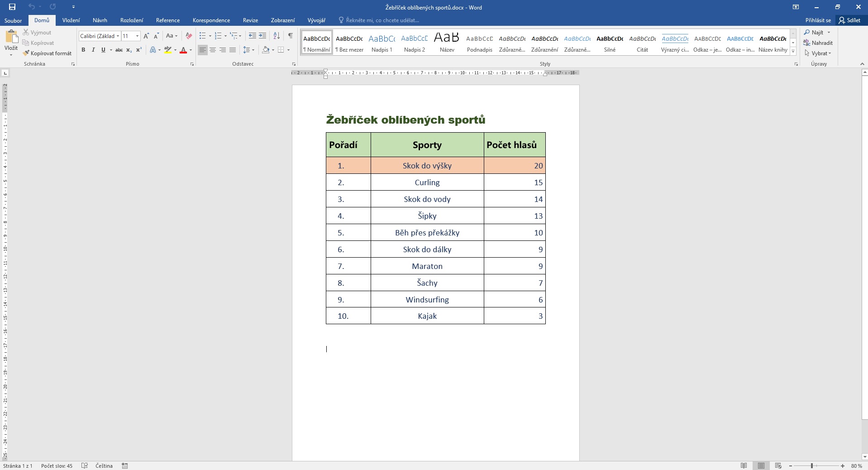Apply the red font color swatch

(183, 50)
